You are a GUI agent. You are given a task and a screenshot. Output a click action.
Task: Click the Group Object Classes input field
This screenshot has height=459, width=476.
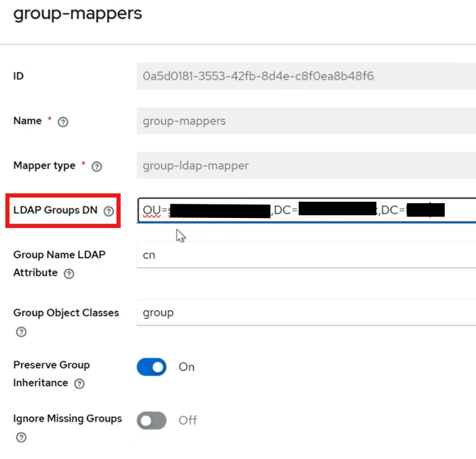[306, 313]
